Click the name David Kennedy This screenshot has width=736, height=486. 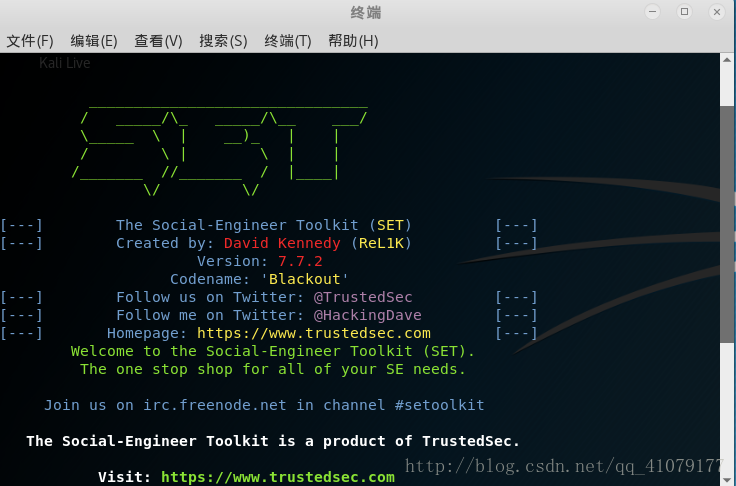tap(282, 243)
